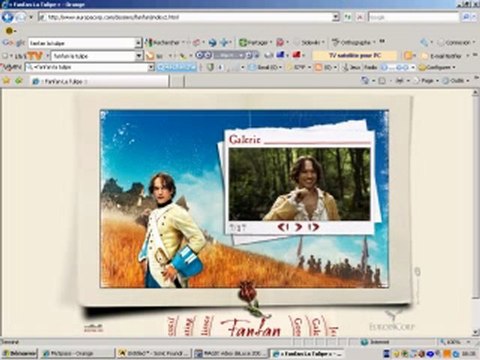The height and width of the screenshot is (360, 480).
Task: Open the Google toolbar logo
Action: [x=13, y=43]
